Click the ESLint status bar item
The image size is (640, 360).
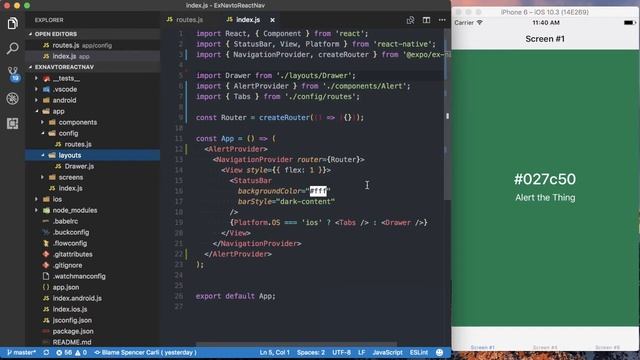[x=419, y=352]
